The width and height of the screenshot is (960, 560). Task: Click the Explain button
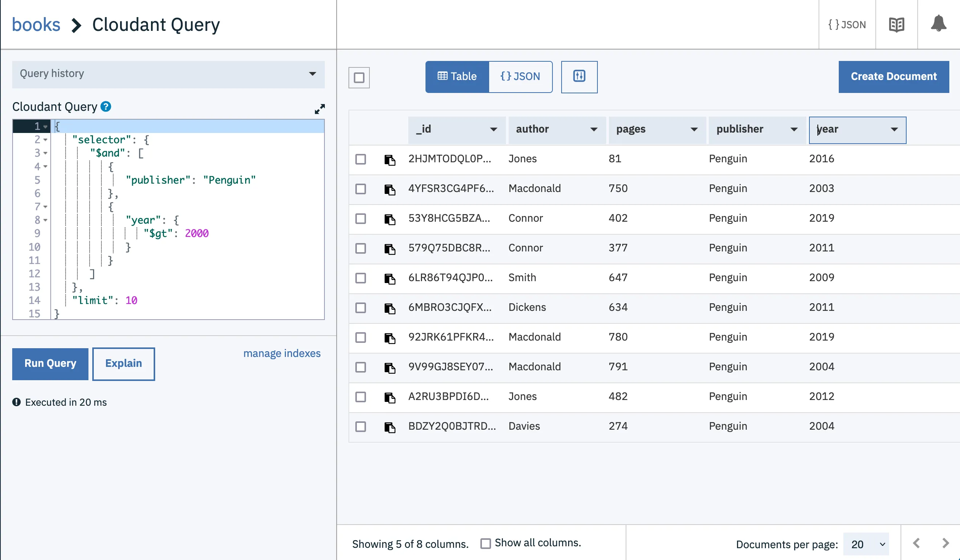point(124,364)
